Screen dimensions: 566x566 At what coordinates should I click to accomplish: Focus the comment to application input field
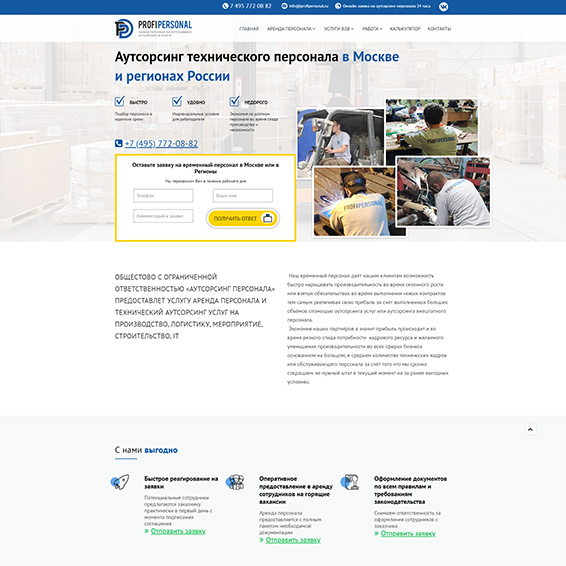(163, 216)
